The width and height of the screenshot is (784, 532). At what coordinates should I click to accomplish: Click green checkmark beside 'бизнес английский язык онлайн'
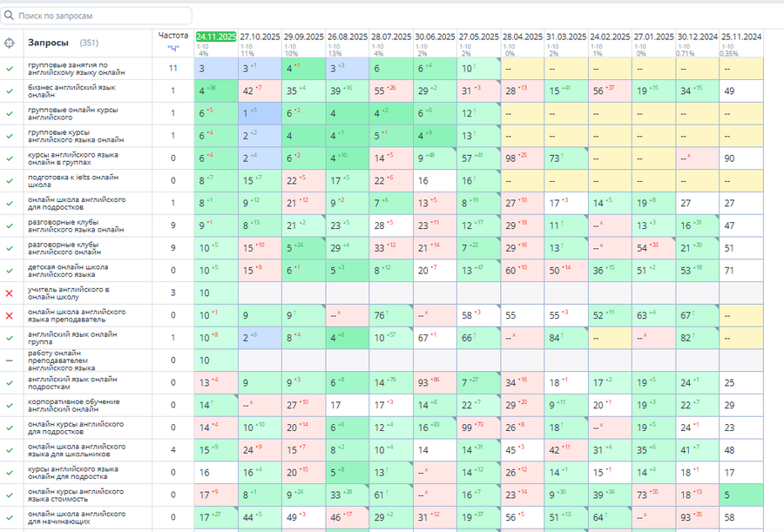coord(10,91)
